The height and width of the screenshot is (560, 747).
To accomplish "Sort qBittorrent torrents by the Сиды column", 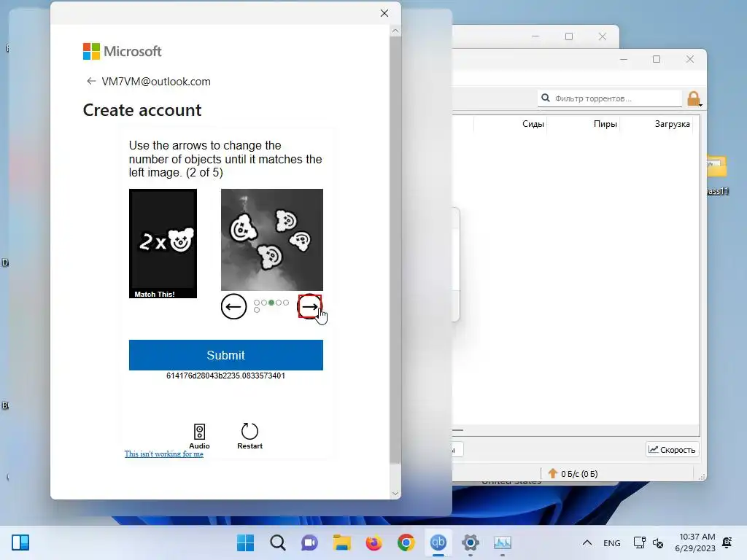I will pyautogui.click(x=533, y=124).
